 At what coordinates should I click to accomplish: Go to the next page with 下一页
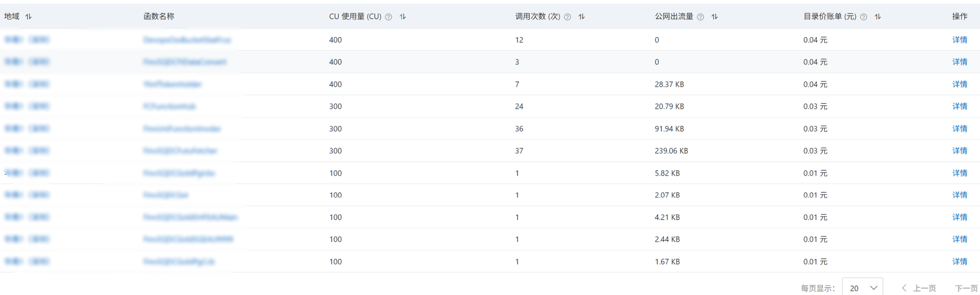pyautogui.click(x=966, y=288)
